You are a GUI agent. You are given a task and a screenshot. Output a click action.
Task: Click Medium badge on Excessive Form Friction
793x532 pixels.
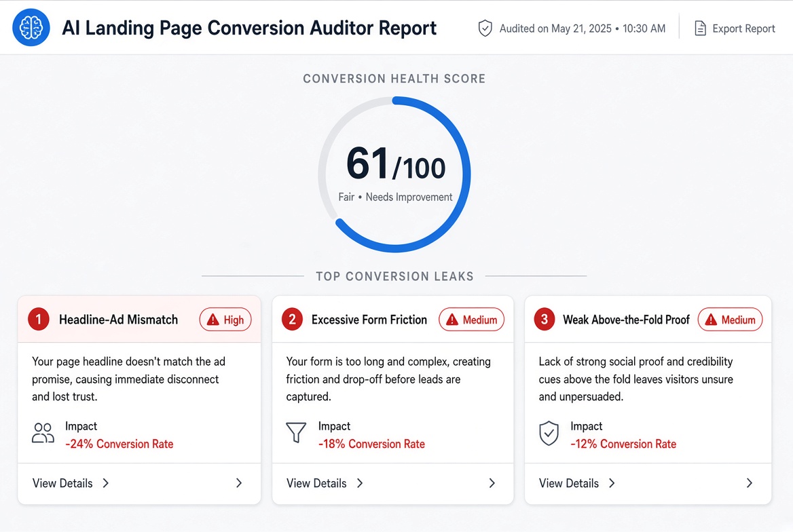point(471,320)
